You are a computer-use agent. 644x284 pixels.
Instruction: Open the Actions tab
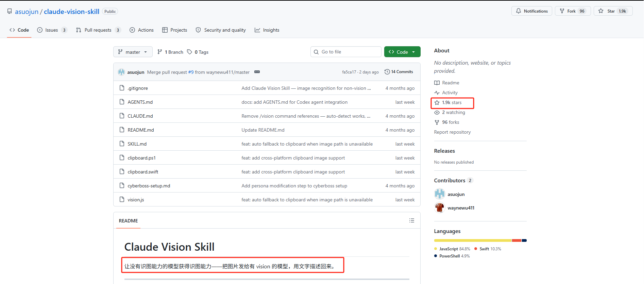(142, 30)
